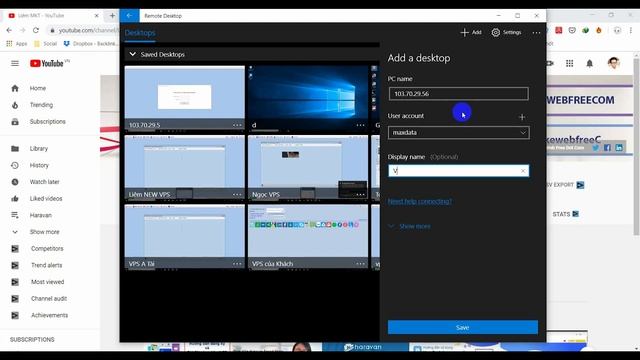Open Chrome Apps bookmark shortcut
Viewport: 640px width, 360px height.
click(x=17, y=44)
